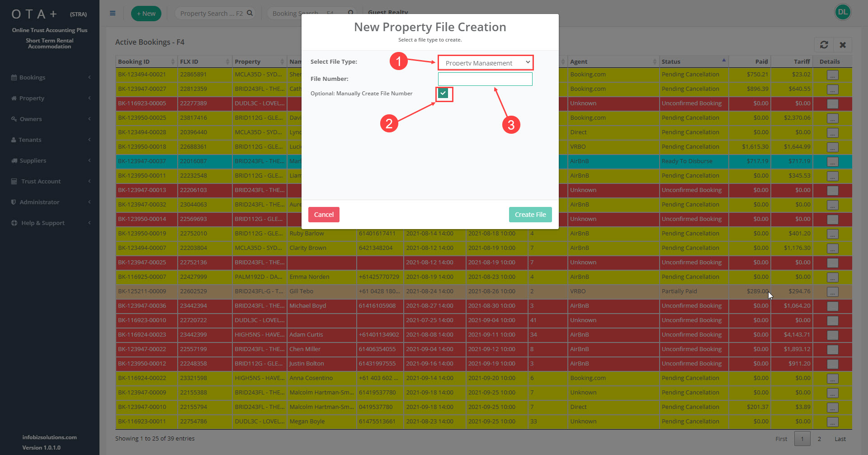The height and width of the screenshot is (455, 868).
Task: Click the Property Search magnifier icon
Action: click(250, 13)
